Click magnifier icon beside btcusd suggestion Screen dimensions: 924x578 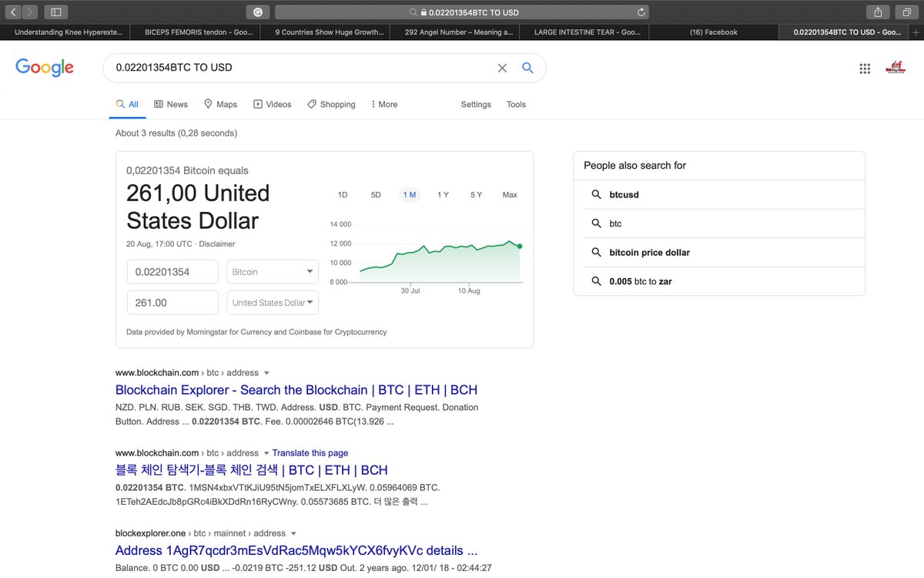(596, 195)
